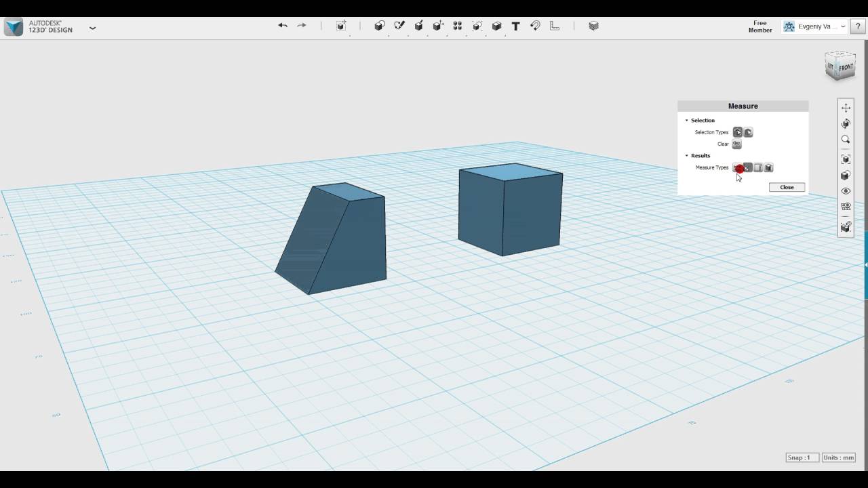The height and width of the screenshot is (488, 868).
Task: Close the Measure panel
Action: point(787,187)
